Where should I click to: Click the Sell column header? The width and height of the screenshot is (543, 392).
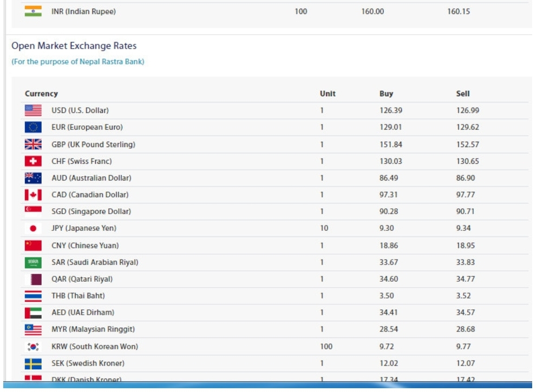coord(463,94)
